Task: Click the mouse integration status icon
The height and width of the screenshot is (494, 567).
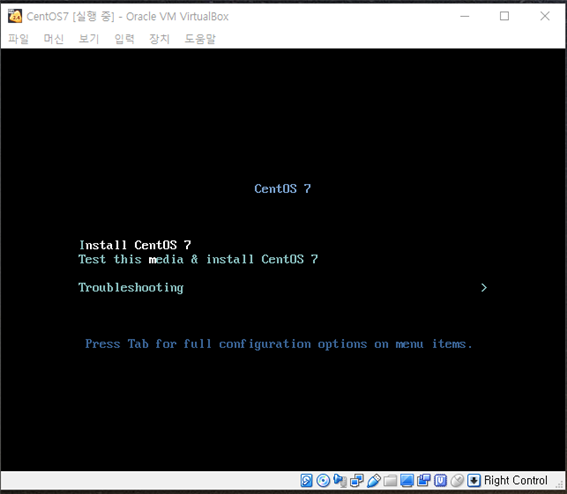Action: tap(457, 481)
